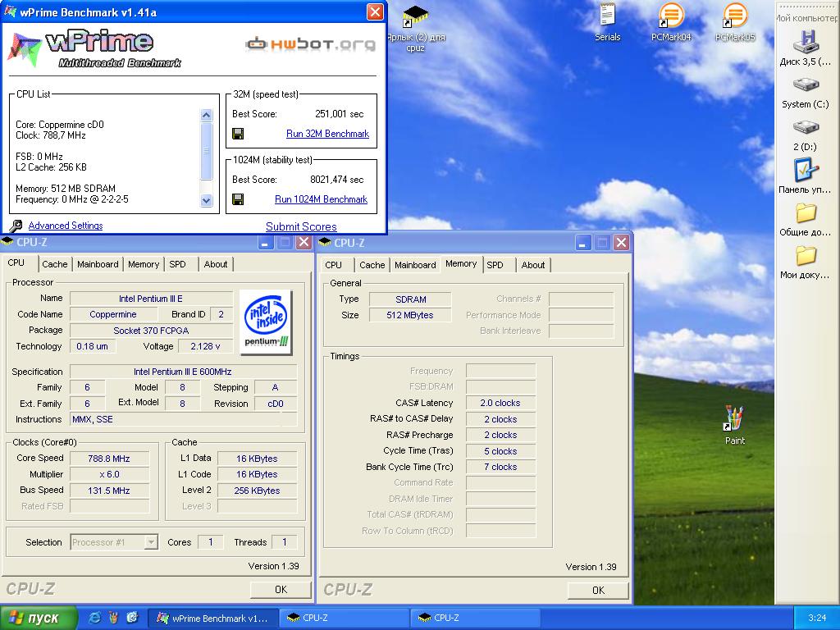Click the Package Socket 370 FCPGA field

tap(151, 331)
